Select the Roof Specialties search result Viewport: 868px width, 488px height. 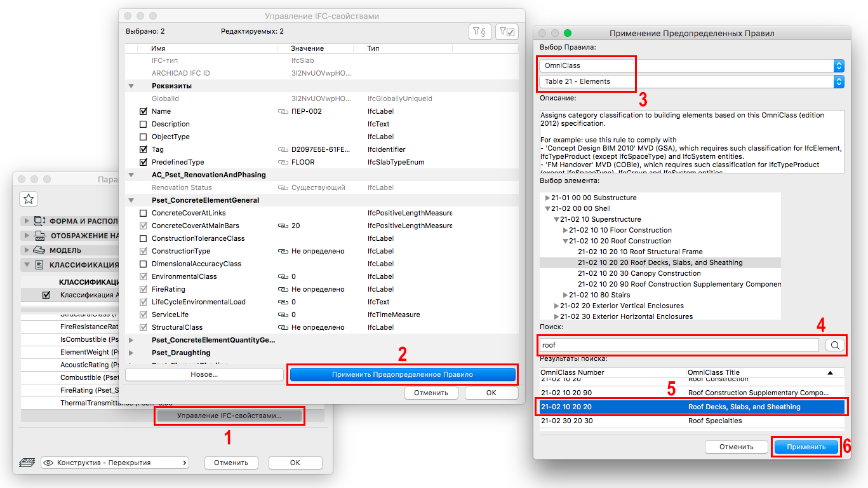click(x=692, y=421)
